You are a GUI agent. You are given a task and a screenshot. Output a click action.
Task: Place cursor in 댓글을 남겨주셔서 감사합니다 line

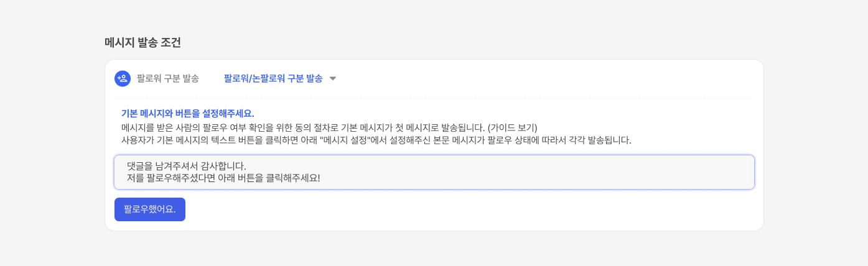coord(187,166)
